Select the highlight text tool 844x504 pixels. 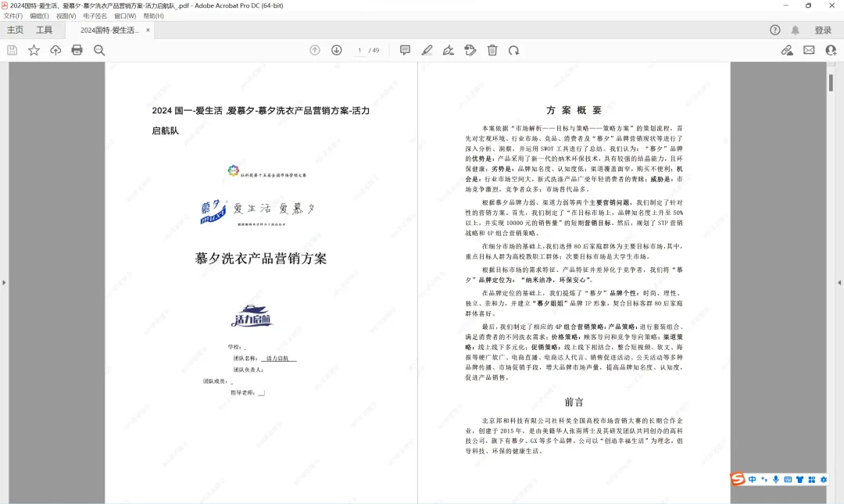[427, 50]
